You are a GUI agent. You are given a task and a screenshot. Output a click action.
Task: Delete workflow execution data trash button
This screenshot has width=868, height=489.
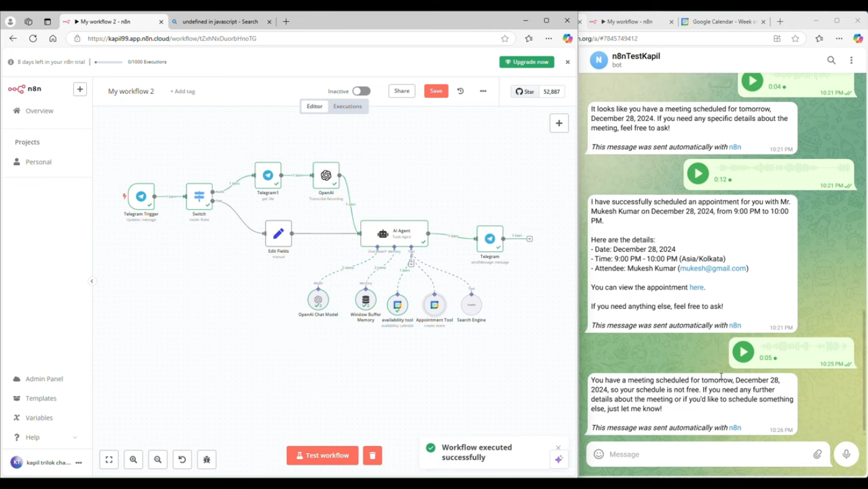tap(373, 455)
